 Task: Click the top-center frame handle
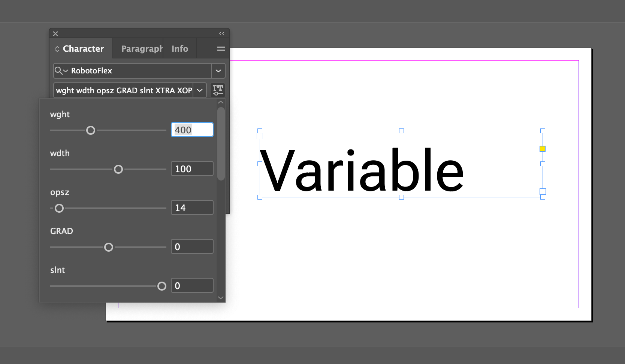401,131
